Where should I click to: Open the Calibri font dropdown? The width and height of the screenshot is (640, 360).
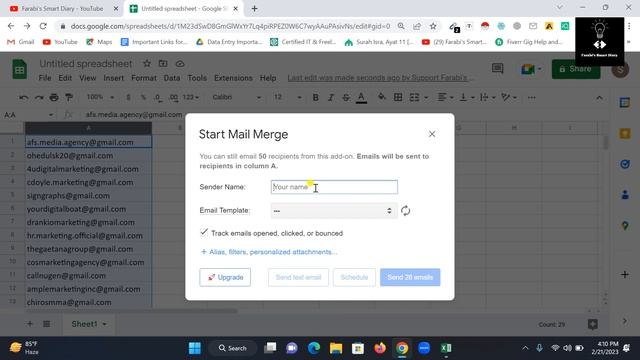[236, 97]
